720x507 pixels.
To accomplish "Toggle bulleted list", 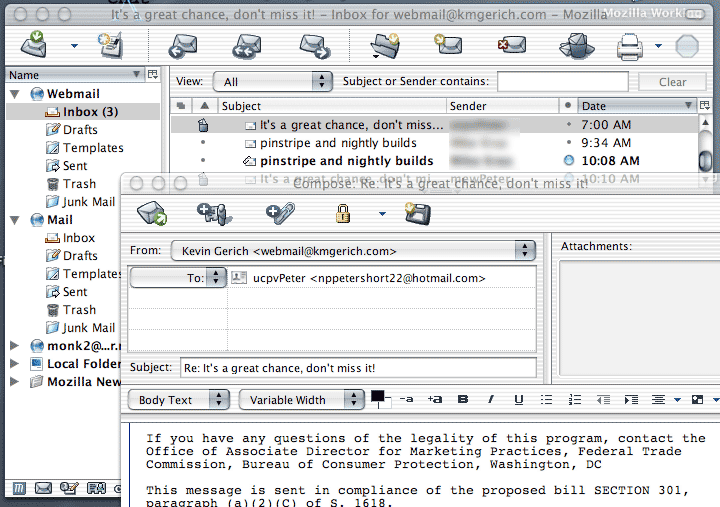I will click(x=546, y=400).
